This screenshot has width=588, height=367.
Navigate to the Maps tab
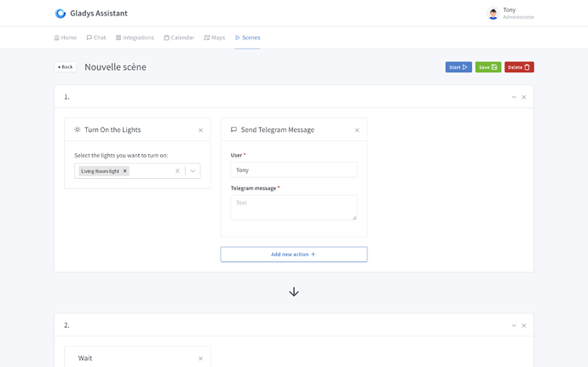tap(215, 37)
